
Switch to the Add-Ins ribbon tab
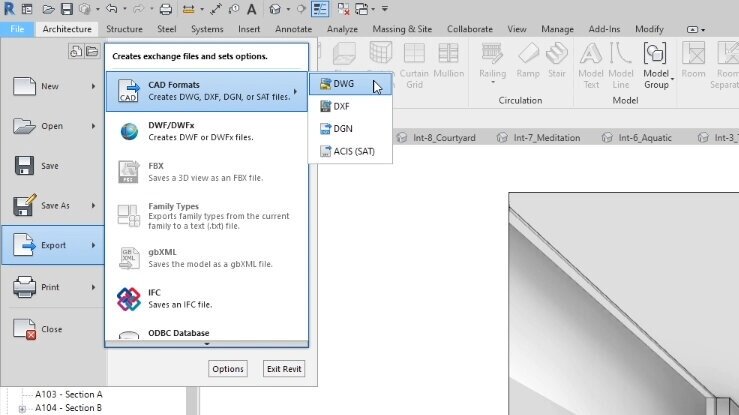click(604, 29)
